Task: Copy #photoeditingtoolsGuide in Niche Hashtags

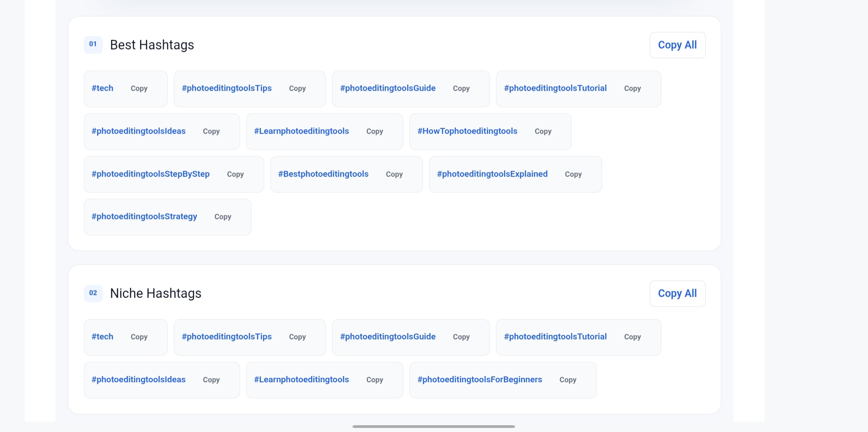Action: tap(461, 337)
